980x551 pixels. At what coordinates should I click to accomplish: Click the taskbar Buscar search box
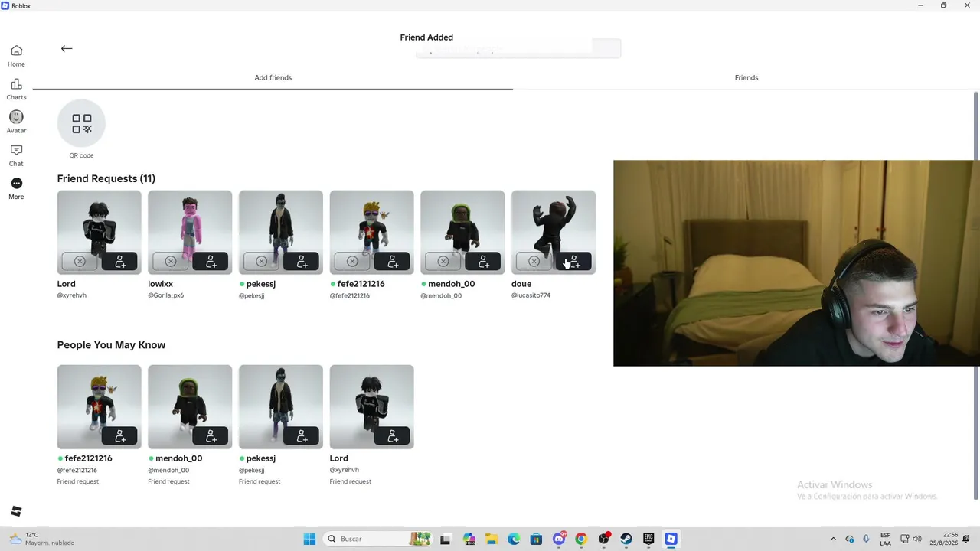pos(378,539)
